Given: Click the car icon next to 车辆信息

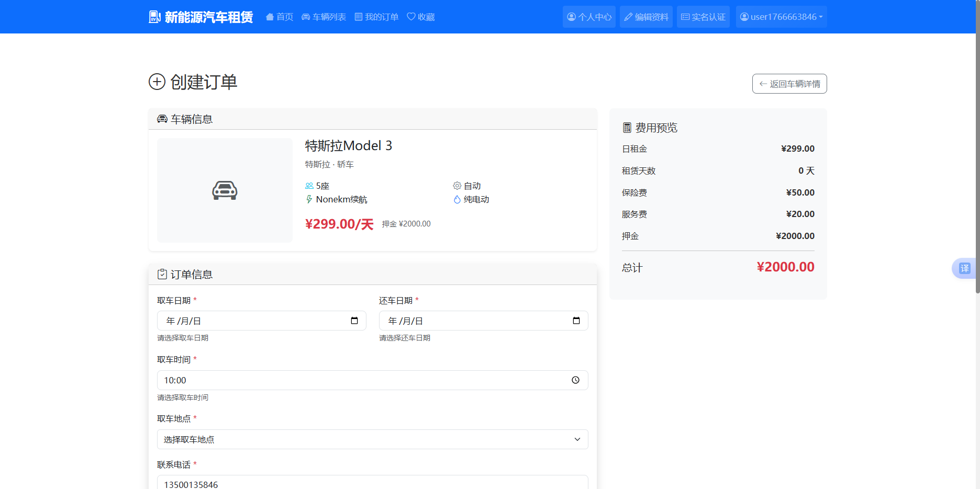Looking at the screenshot, I should 162,119.
